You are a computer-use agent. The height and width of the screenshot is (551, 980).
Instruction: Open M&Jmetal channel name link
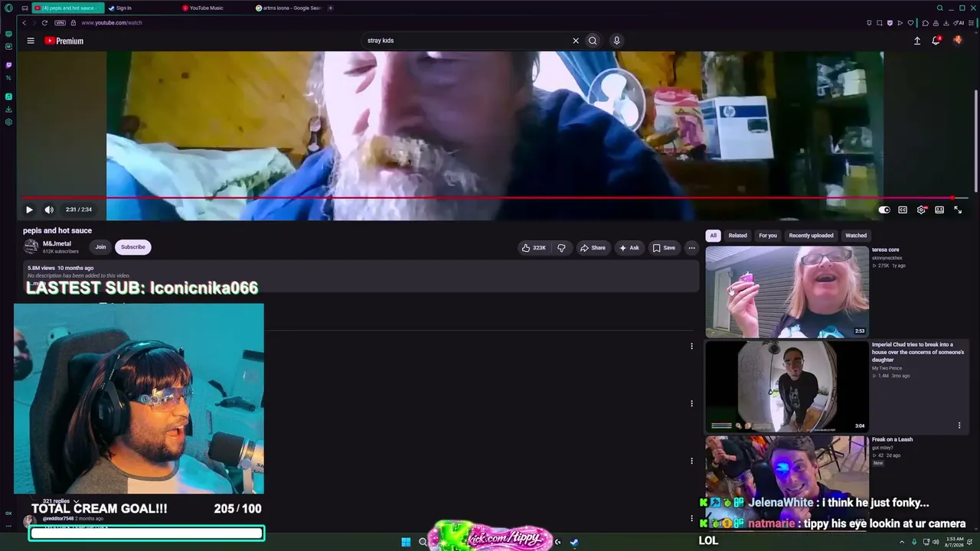click(x=57, y=244)
